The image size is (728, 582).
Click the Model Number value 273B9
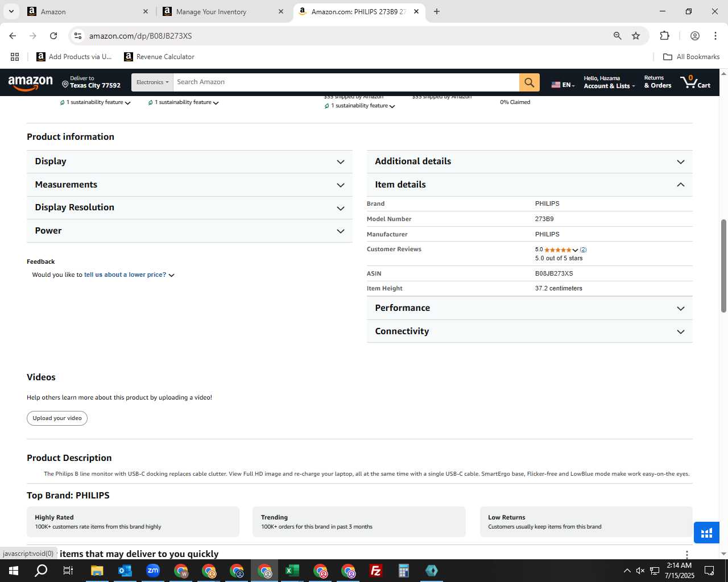point(544,219)
